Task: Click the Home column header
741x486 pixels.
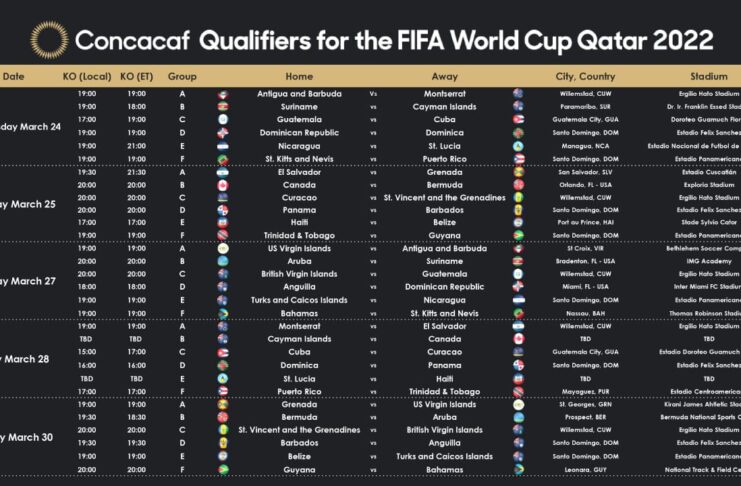Action: pyautogui.click(x=299, y=76)
